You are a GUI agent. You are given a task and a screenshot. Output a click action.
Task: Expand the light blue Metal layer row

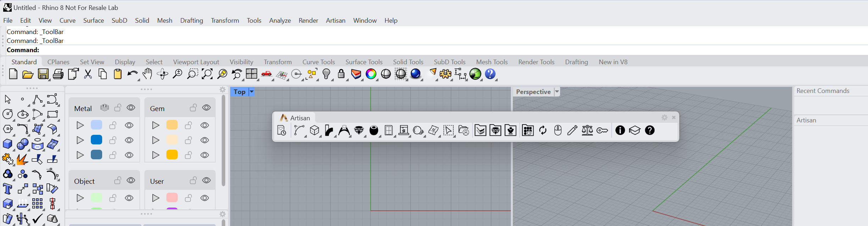click(80, 125)
